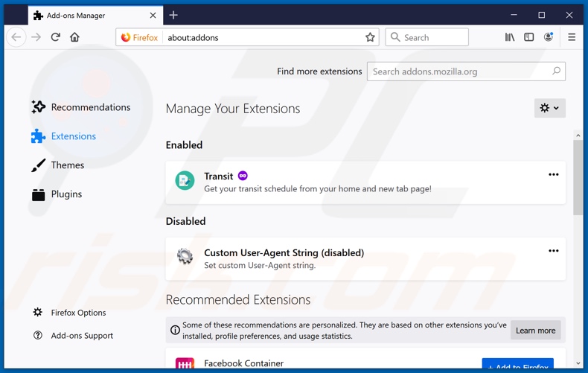The width and height of the screenshot is (588, 373).
Task: Open Firefox Account icon
Action: coord(549,37)
